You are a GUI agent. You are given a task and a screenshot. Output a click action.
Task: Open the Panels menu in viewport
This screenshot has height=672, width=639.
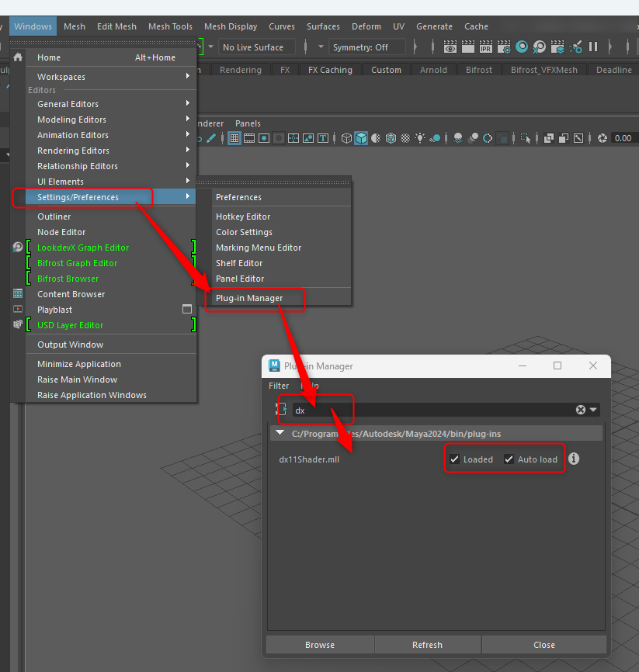click(x=248, y=123)
